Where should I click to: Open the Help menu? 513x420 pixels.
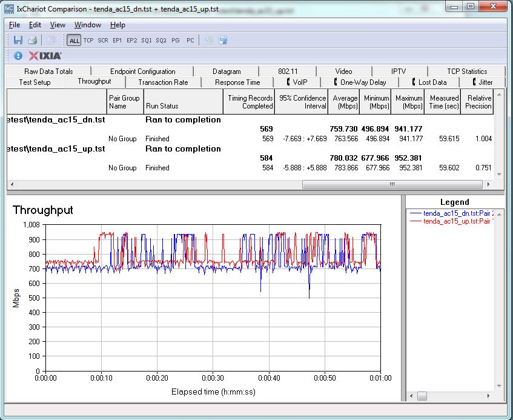tap(117, 25)
